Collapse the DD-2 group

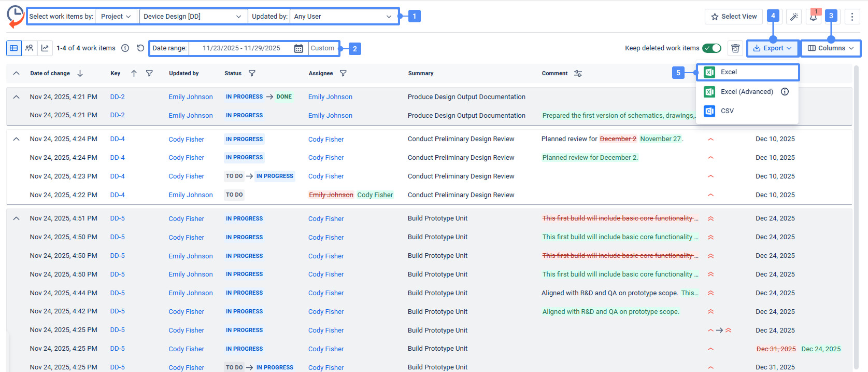(x=17, y=97)
